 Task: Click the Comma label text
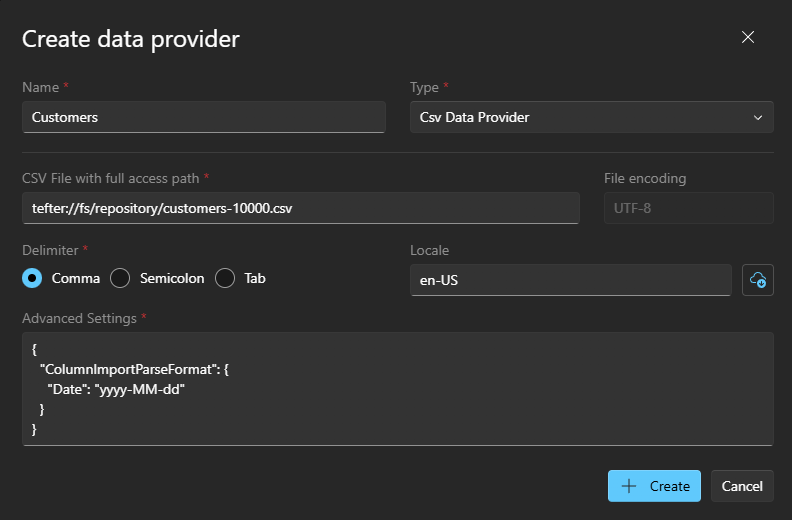pos(76,278)
